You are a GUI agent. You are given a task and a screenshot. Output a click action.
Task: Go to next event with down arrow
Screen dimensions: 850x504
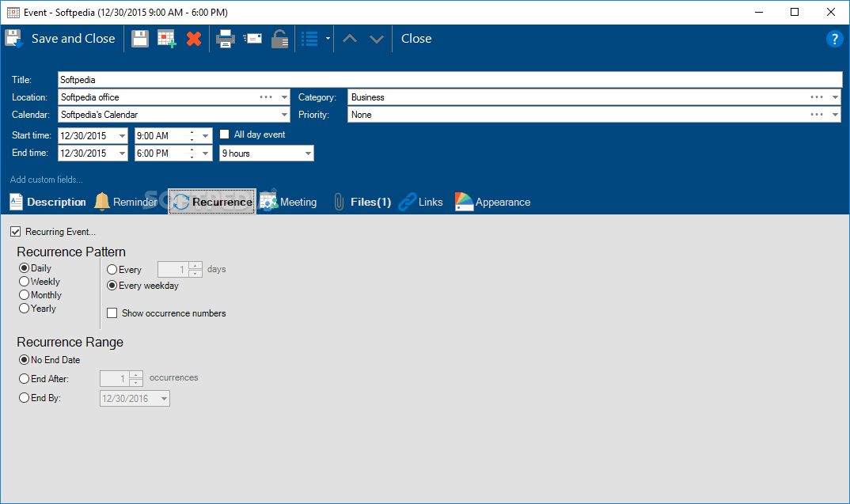click(x=376, y=39)
